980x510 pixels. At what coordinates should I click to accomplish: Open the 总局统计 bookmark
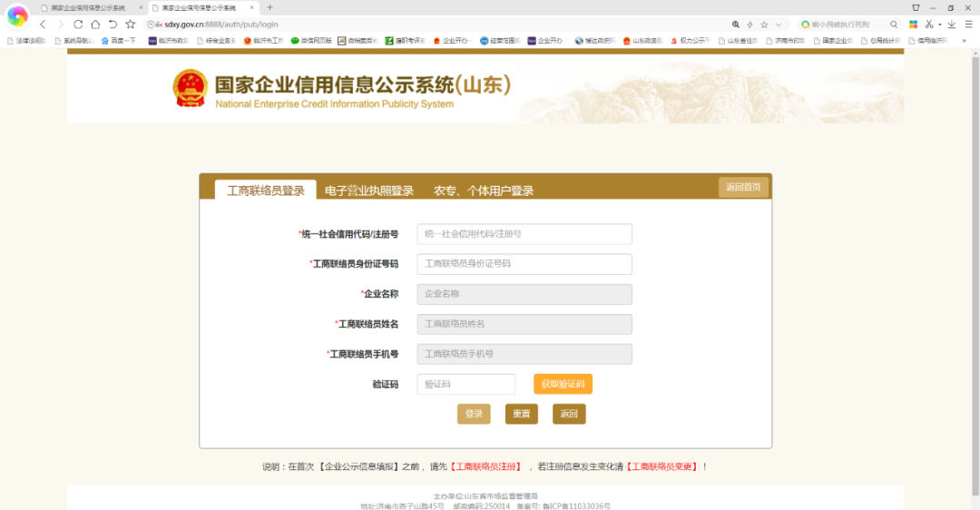880,41
